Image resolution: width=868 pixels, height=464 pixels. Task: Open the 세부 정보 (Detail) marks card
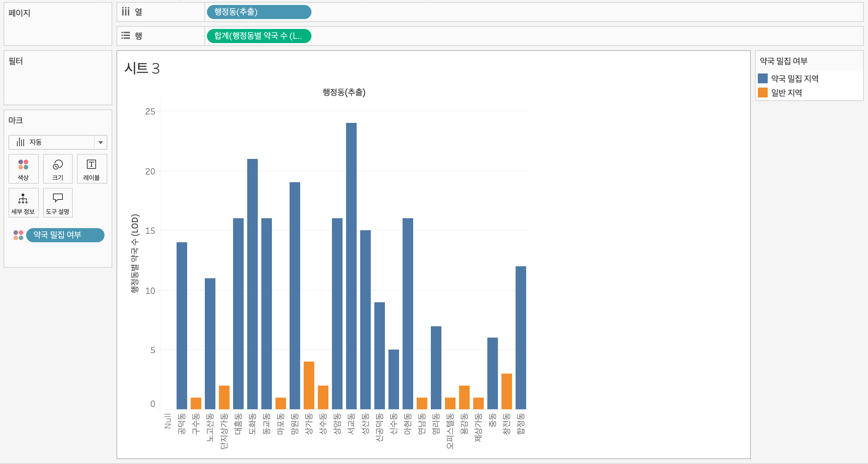[23, 203]
